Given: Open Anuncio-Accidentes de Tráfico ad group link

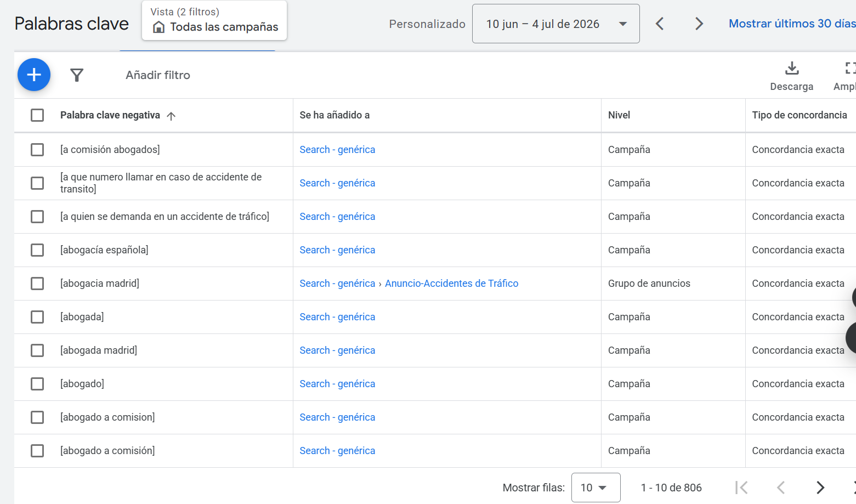Looking at the screenshot, I should coord(451,284).
